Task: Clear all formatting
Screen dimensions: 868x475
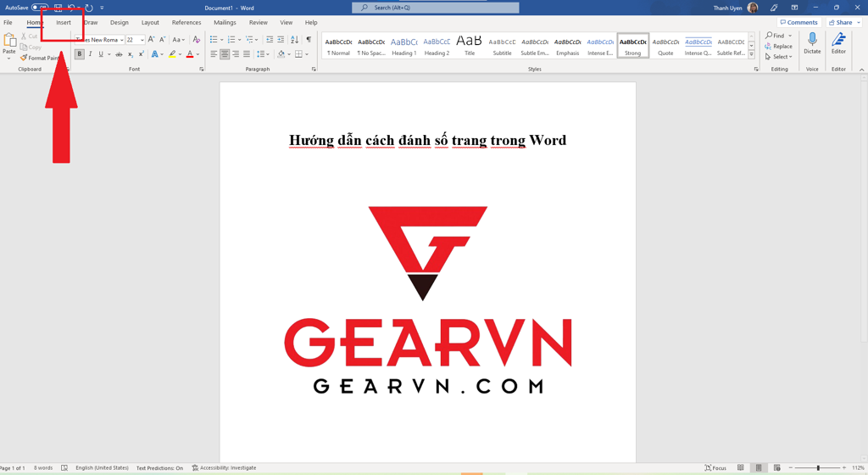Action: click(x=196, y=40)
